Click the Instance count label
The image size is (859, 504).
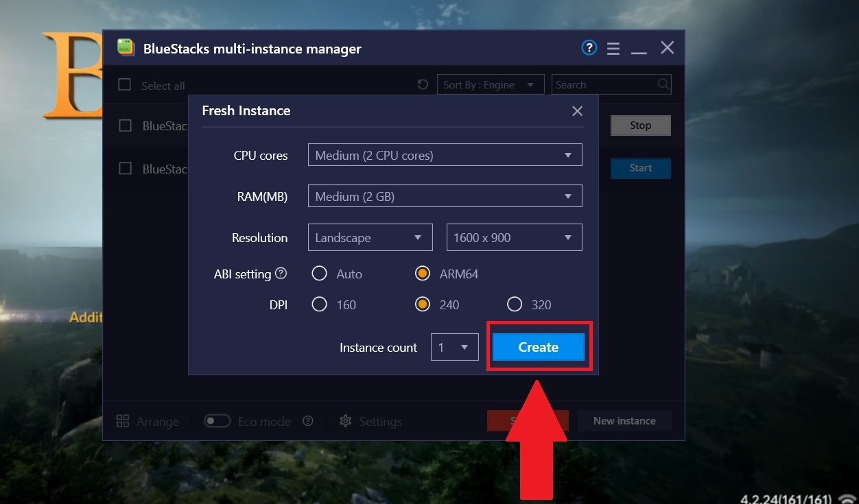point(379,348)
